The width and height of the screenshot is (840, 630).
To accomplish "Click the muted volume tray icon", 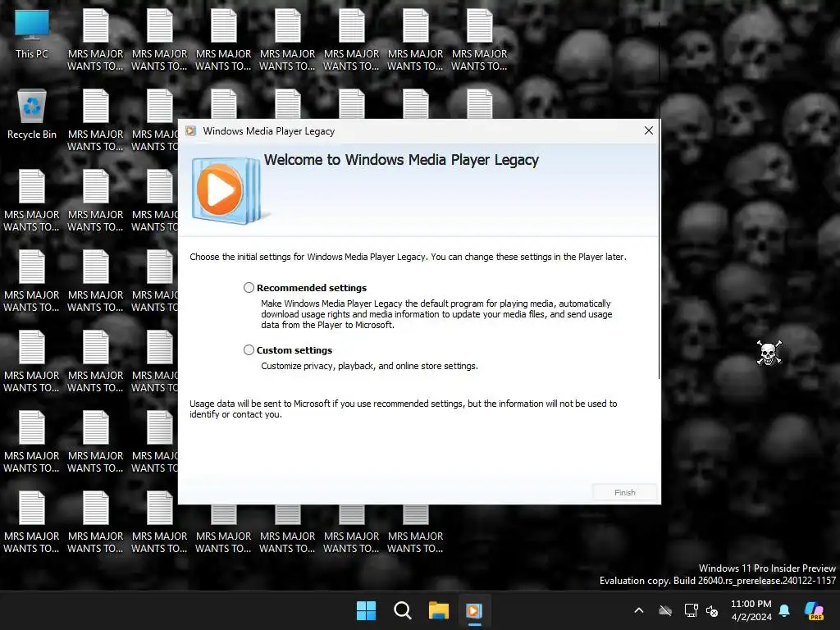I will tap(712, 610).
